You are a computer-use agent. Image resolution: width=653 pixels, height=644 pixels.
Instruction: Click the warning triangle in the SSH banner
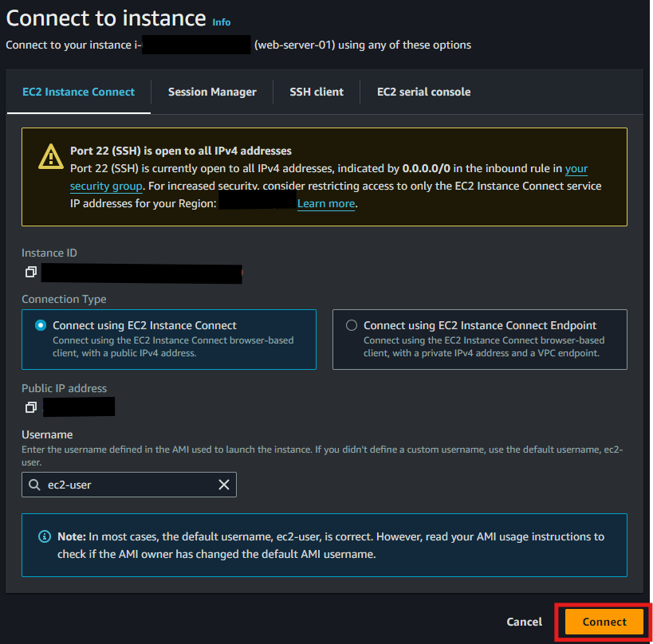click(50, 158)
